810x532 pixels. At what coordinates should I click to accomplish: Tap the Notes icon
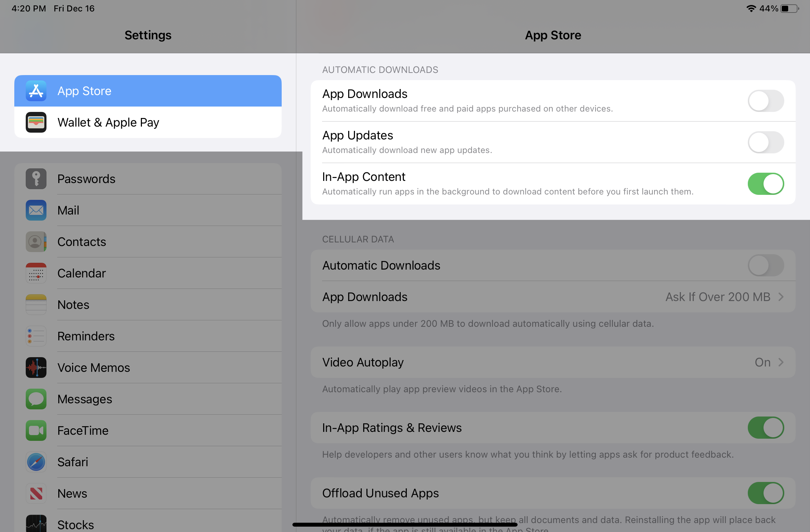[36, 305]
